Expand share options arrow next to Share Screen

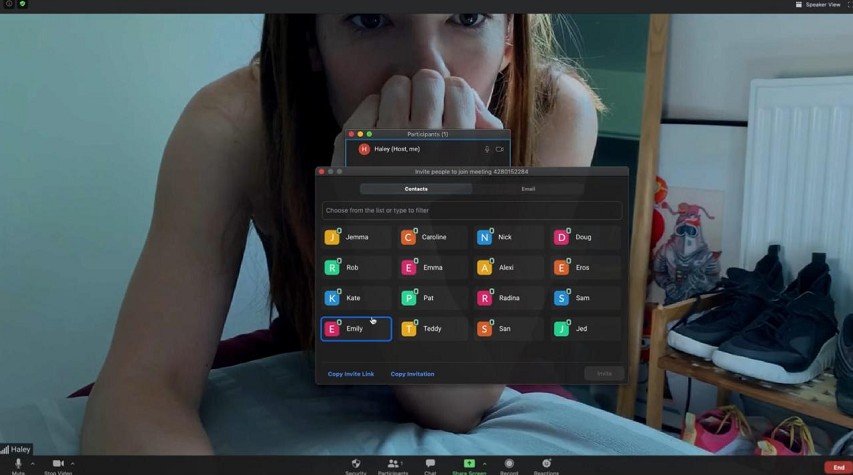click(x=484, y=464)
